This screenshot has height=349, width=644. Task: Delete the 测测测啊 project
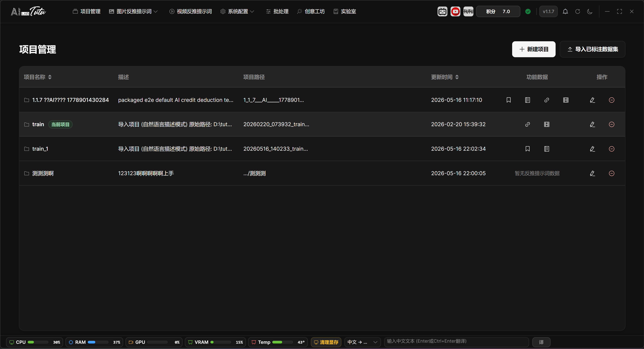coord(611,173)
